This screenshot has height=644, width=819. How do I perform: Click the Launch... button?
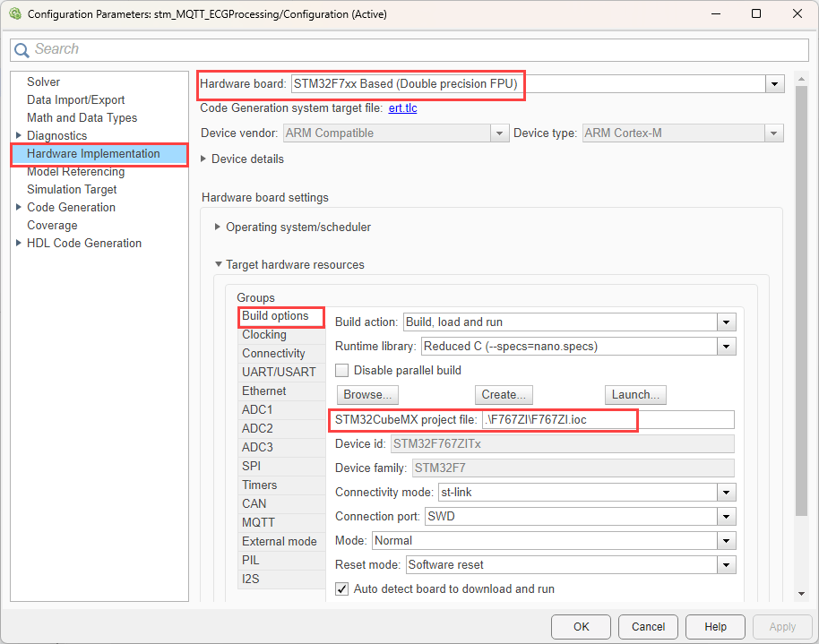(634, 394)
